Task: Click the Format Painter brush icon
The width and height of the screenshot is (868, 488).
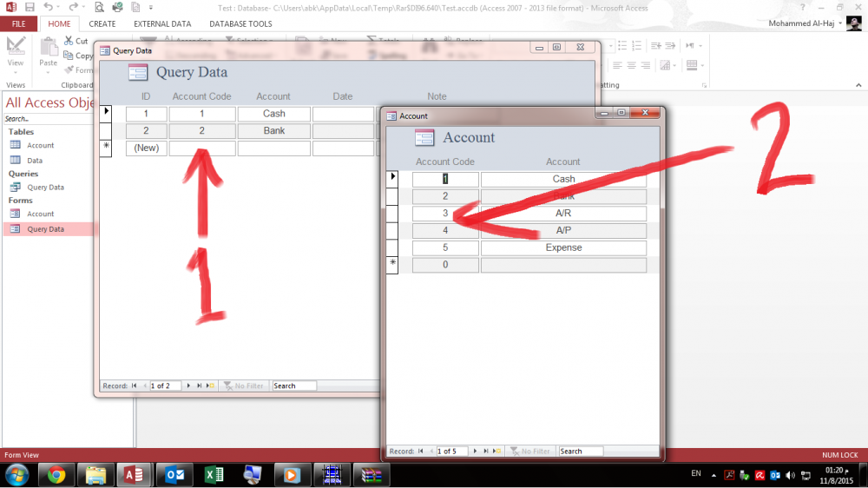Action: (x=69, y=69)
